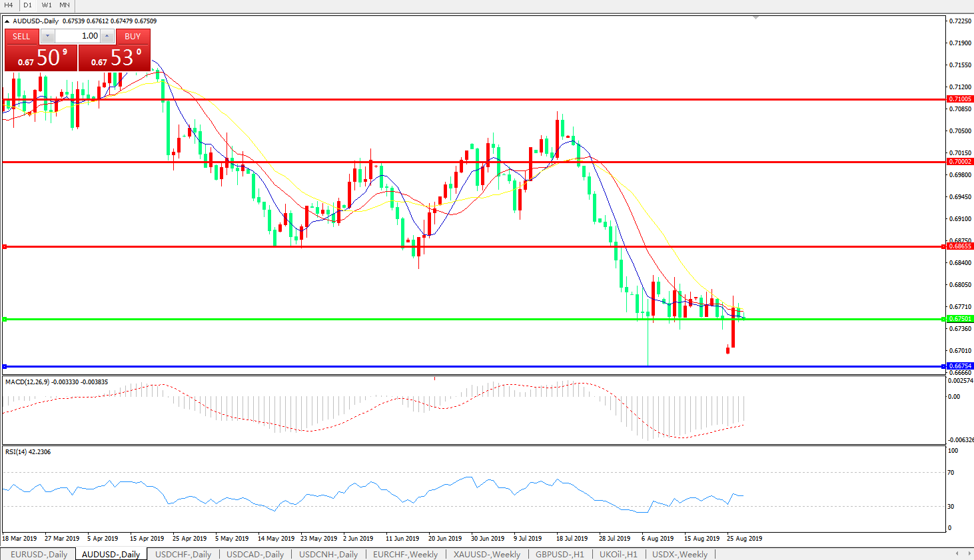Click the 1.00 lot volume field
The width and height of the screenshot is (974, 560).
tap(77, 36)
